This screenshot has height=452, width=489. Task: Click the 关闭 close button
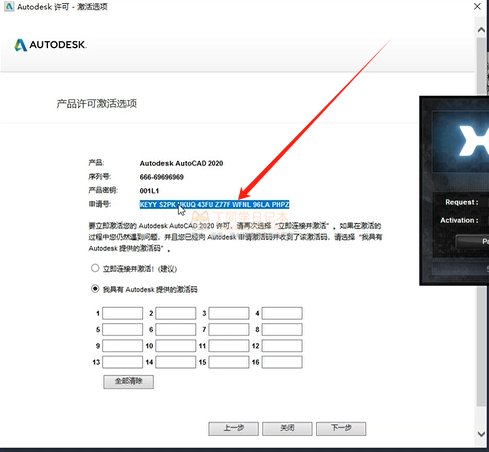(x=287, y=428)
